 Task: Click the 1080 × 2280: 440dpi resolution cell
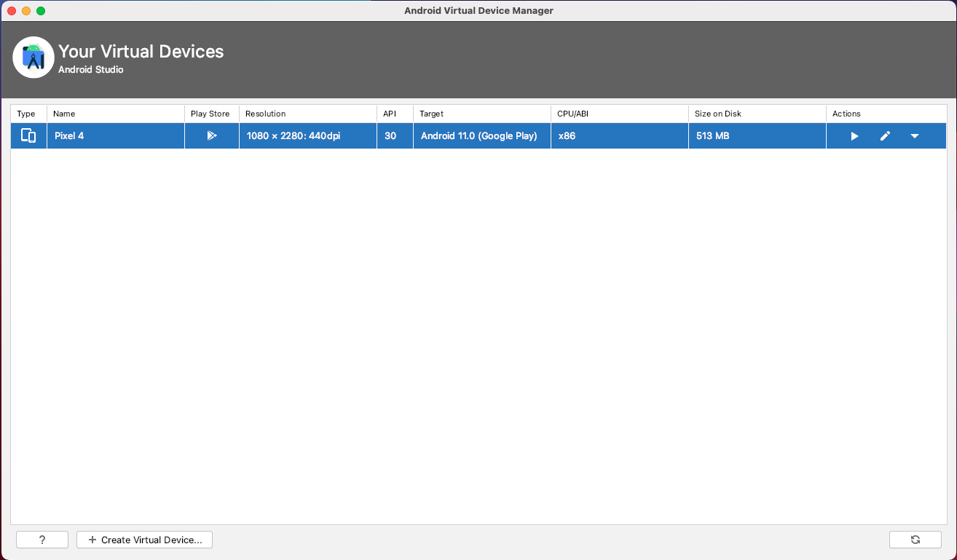coord(308,135)
